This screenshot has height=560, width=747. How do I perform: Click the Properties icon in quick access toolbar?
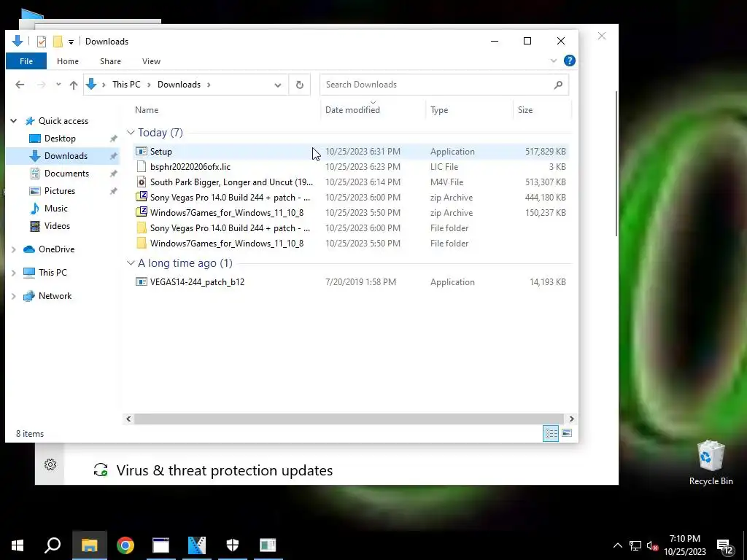click(42, 42)
